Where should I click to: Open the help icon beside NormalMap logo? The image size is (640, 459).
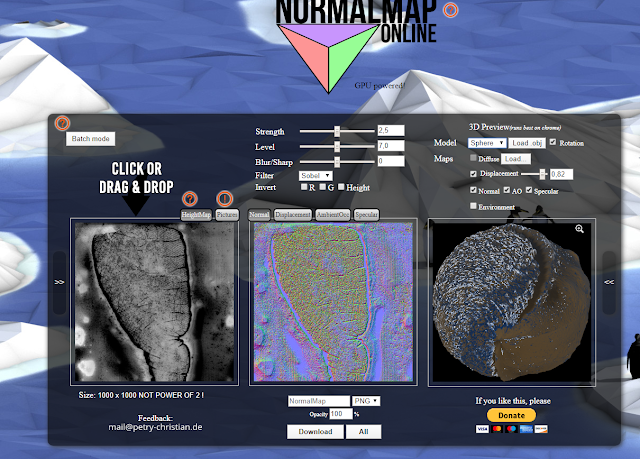[450, 10]
